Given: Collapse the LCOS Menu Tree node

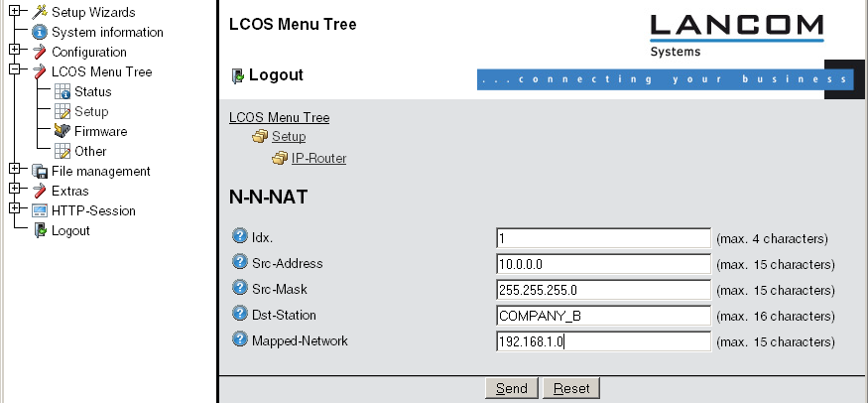Looking at the screenshot, I should pos(14,70).
